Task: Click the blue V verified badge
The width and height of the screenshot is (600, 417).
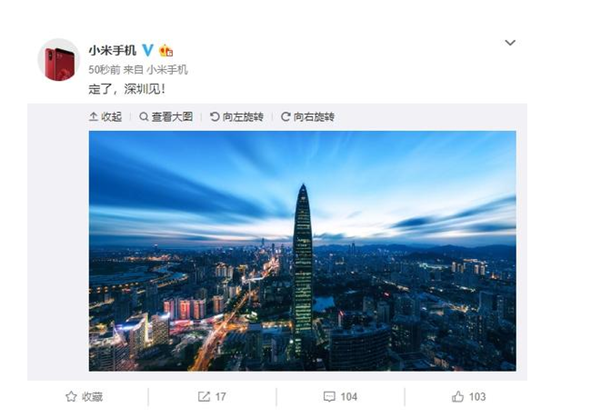Action: (148, 50)
